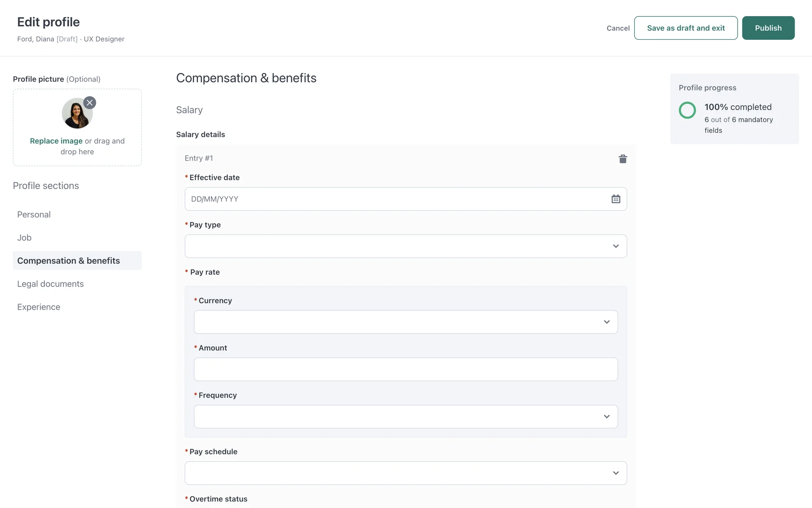Open calendar picker for Effective date
812x508 pixels.
point(615,199)
